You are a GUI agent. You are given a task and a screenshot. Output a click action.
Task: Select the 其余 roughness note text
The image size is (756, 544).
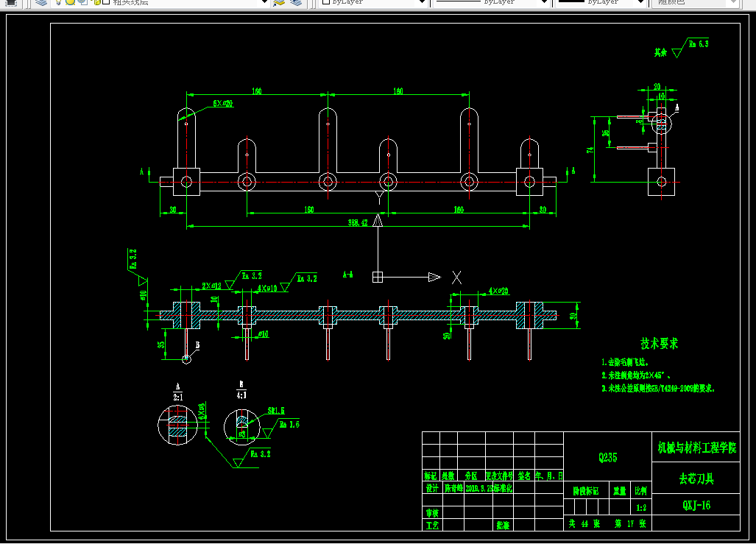tap(660, 52)
